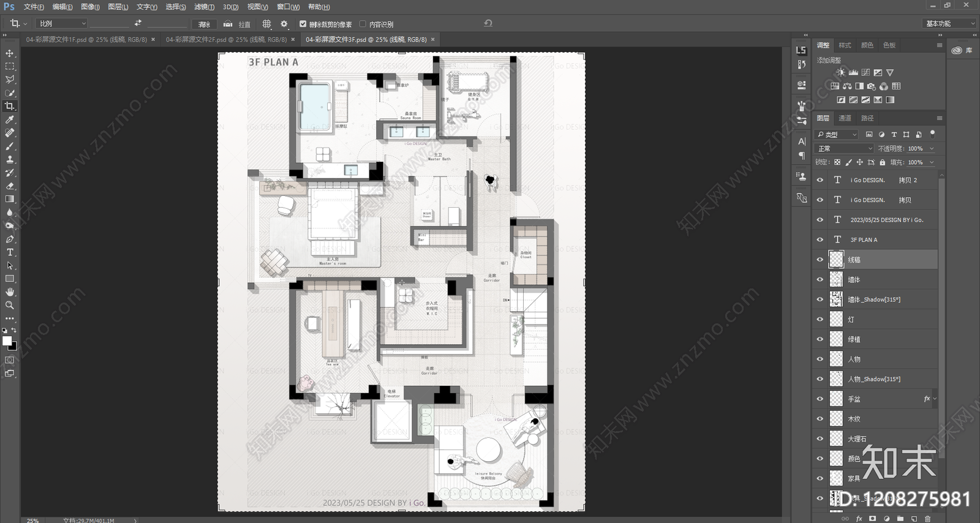The image size is (980, 523).
Task: Click the layer effects fx button at panel bottom
Action: point(859,518)
